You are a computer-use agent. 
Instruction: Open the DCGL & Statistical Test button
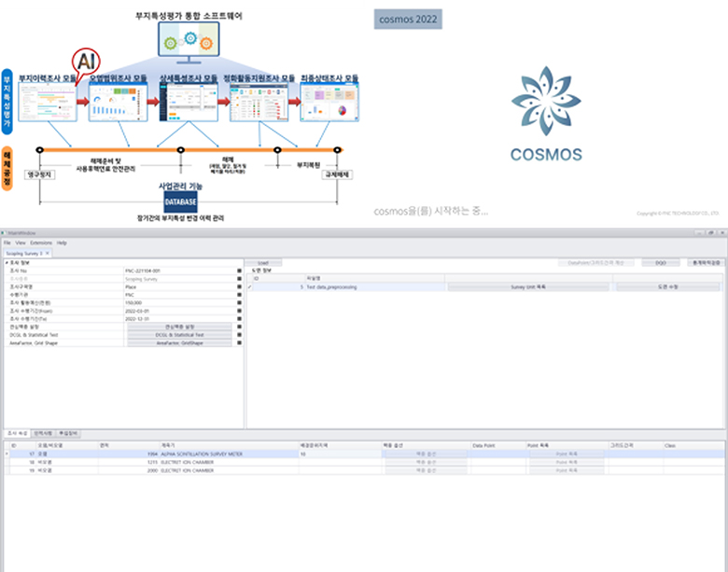pyautogui.click(x=180, y=335)
